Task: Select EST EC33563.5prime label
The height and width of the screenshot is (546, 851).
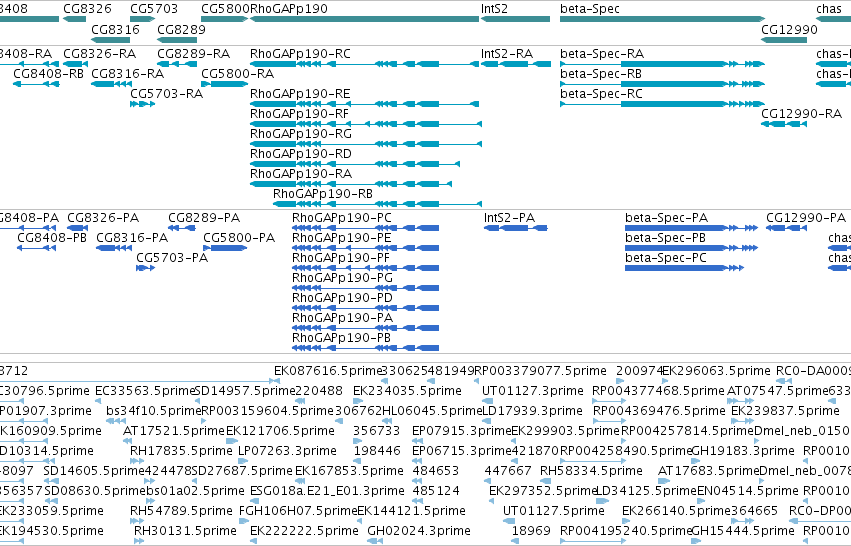Action: tap(144, 391)
